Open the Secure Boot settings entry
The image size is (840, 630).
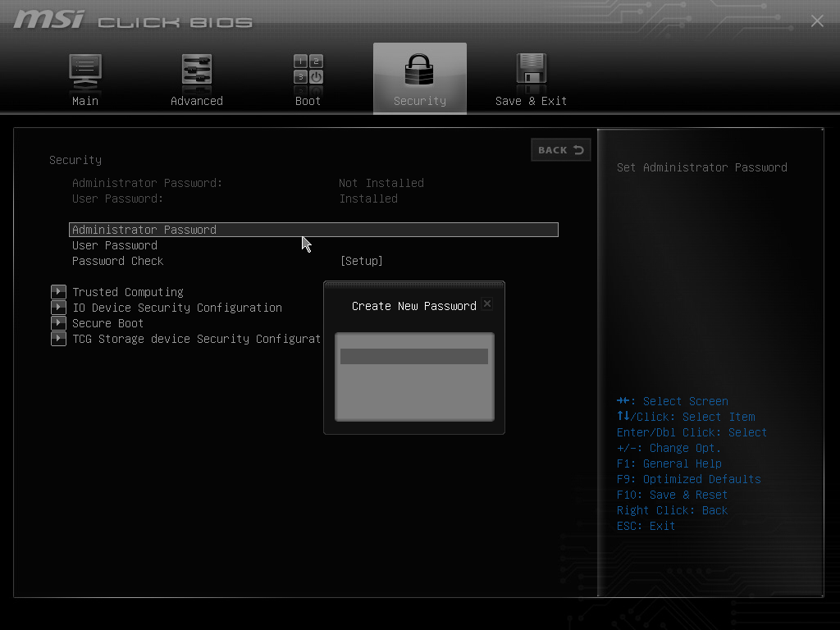pyautogui.click(x=108, y=323)
